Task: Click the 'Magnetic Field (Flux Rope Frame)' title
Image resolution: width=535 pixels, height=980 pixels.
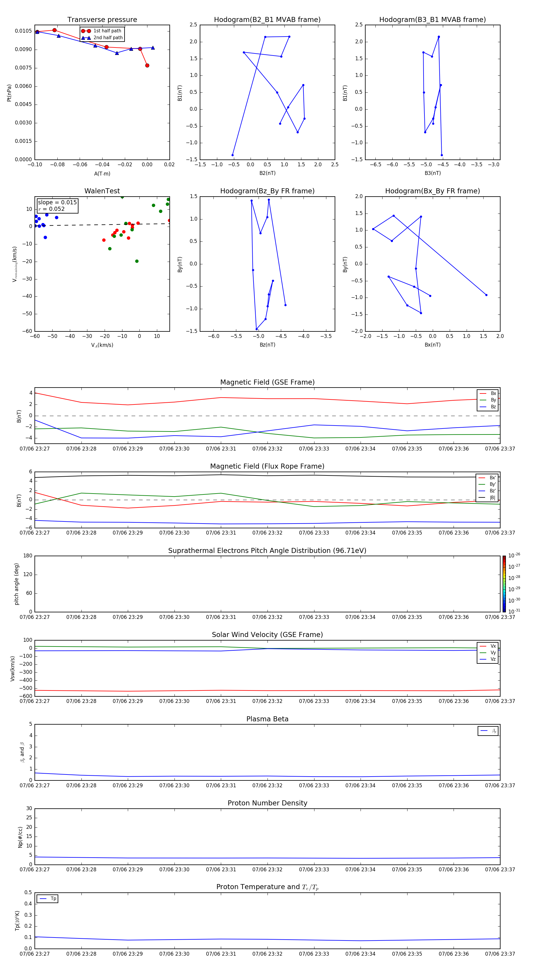Action: (267, 467)
